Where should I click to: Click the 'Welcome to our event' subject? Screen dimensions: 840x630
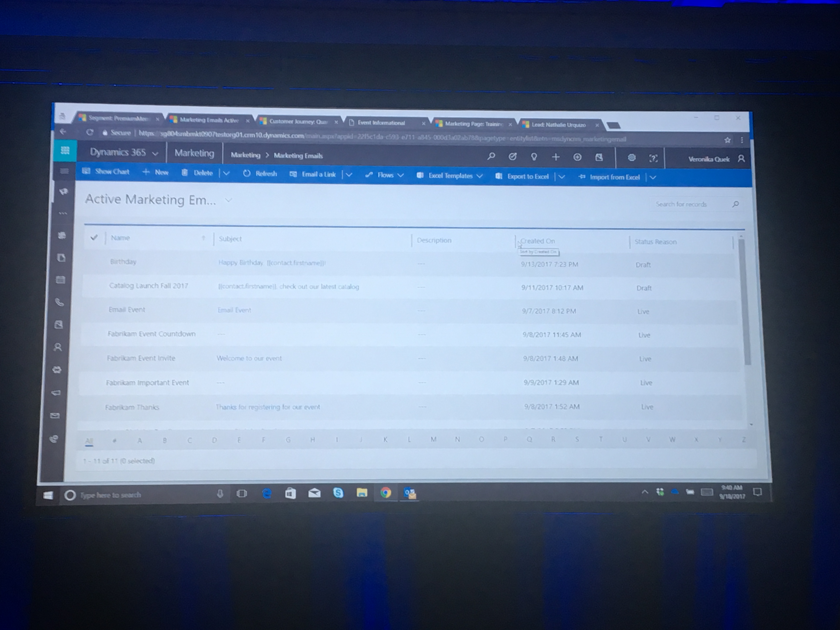(x=249, y=358)
